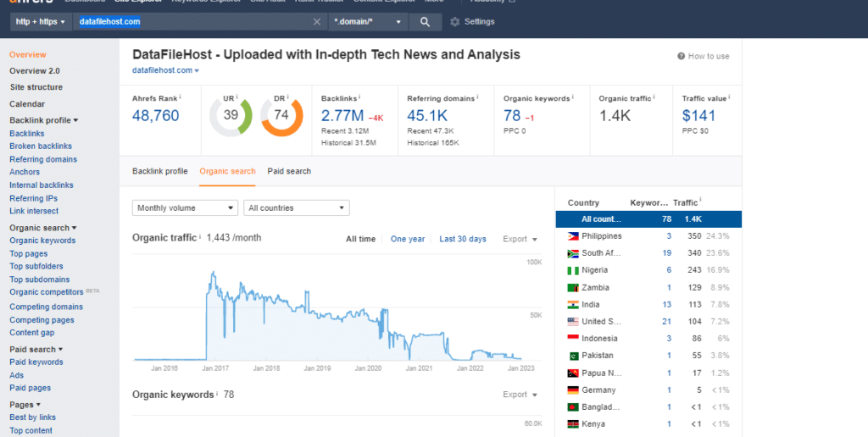Open Settings gear icon
868x437 pixels.
[455, 22]
